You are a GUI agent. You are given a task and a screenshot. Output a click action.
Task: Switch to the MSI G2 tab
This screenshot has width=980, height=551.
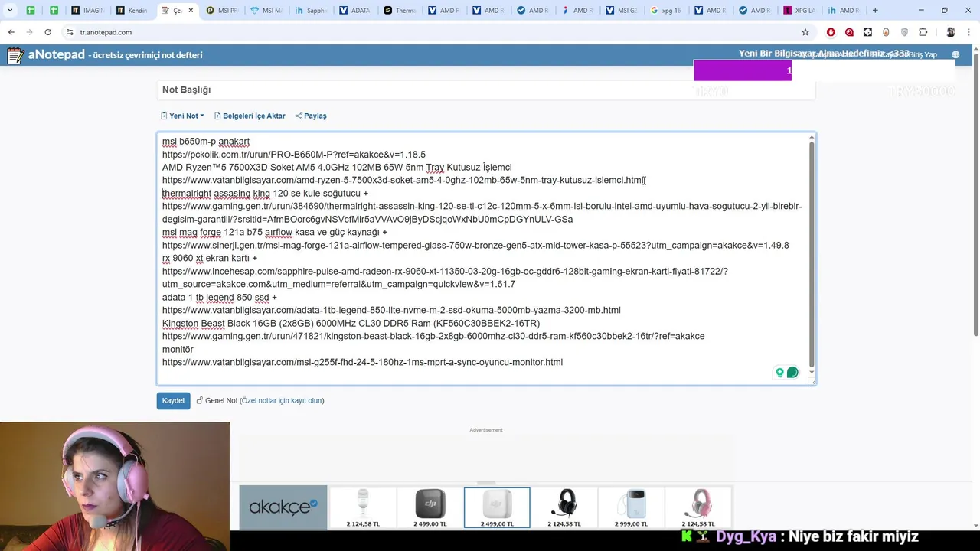(x=622, y=11)
